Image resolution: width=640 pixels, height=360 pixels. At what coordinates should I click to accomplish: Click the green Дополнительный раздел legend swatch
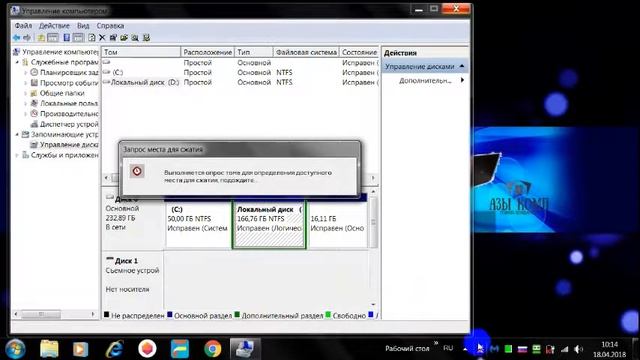tap(237, 315)
